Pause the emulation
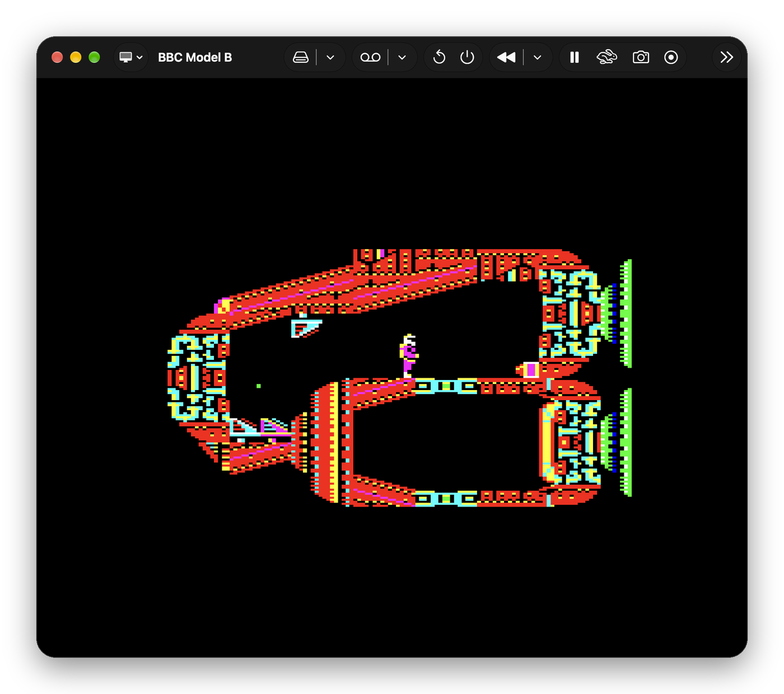The height and width of the screenshot is (694, 784). point(575,57)
